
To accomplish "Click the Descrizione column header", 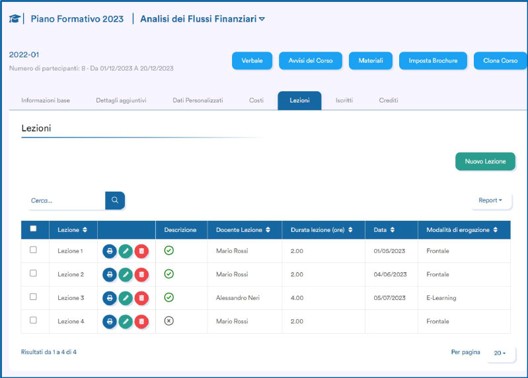I will (180, 230).
